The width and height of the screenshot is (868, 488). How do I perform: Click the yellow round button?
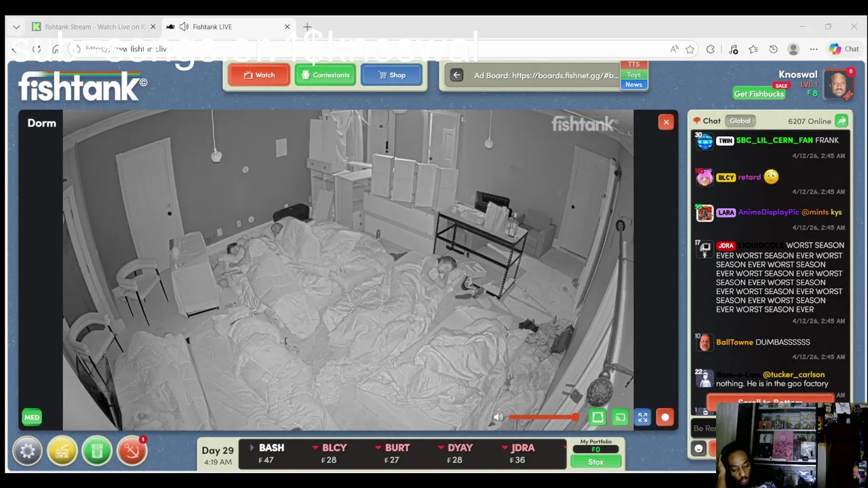click(x=62, y=451)
